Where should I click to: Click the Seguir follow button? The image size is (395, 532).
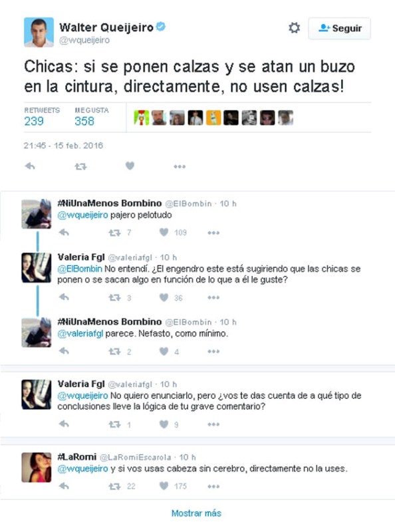pos(339,28)
